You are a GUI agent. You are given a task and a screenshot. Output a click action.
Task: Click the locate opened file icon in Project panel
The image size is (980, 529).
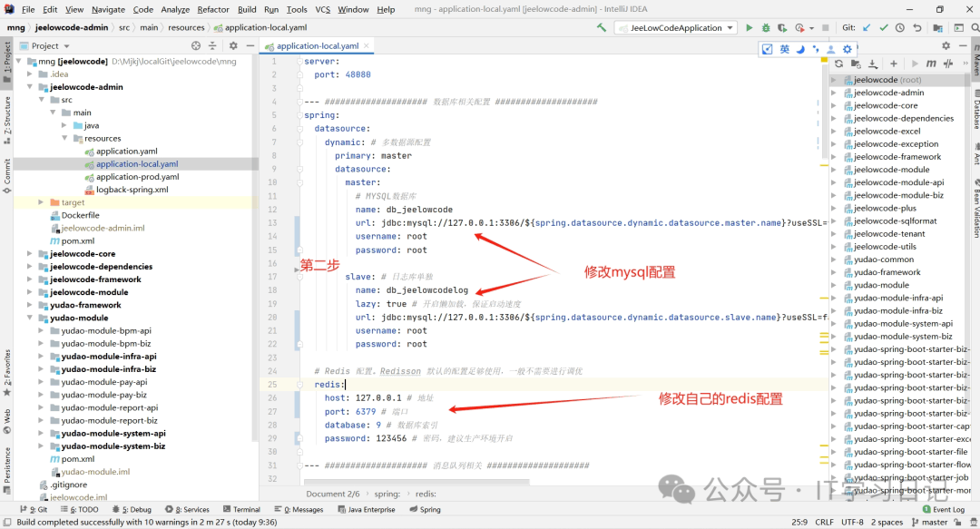point(196,45)
